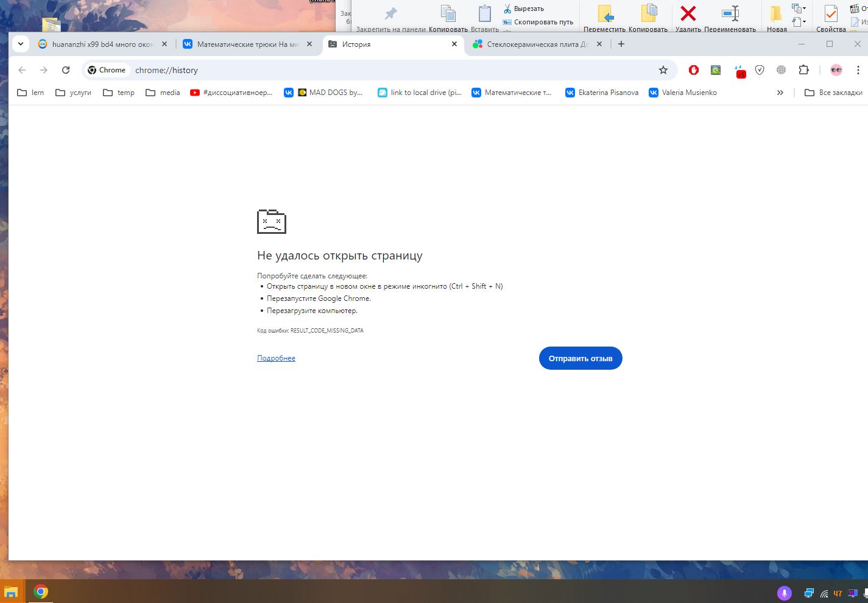Viewport: 868px width, 603px height.
Task: Open the услуги bookmarks folder
Action: [73, 93]
